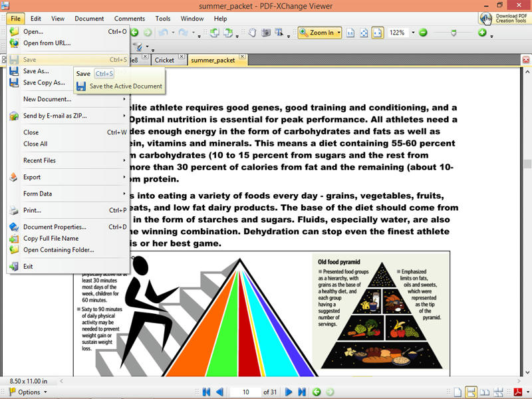The width and height of the screenshot is (532, 399).
Task: Choose Copy Full File Name
Action: 68,239
